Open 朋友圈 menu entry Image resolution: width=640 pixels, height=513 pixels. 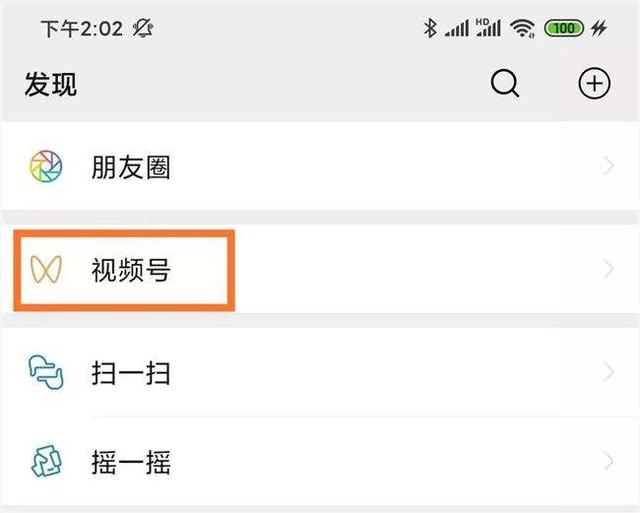click(x=130, y=167)
